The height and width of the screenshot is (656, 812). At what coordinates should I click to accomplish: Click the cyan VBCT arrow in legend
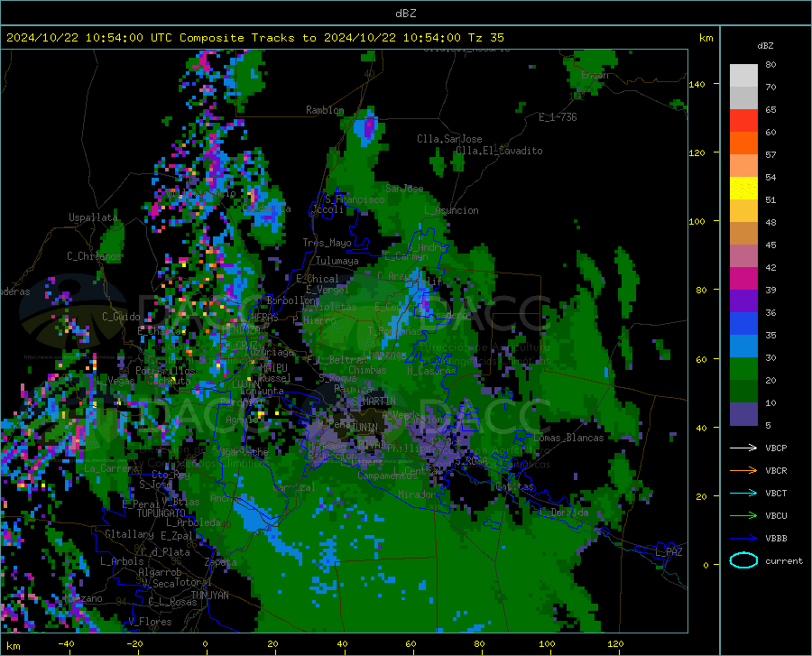tap(743, 493)
